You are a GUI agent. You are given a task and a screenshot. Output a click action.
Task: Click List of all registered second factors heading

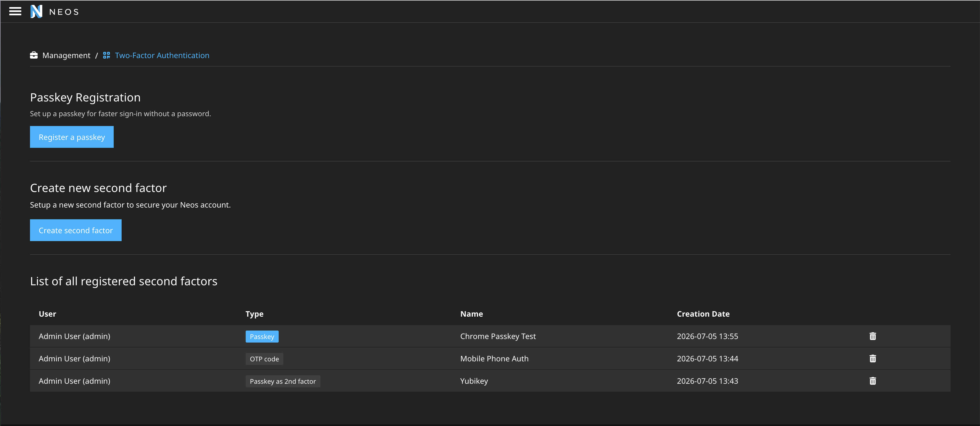coord(124,281)
